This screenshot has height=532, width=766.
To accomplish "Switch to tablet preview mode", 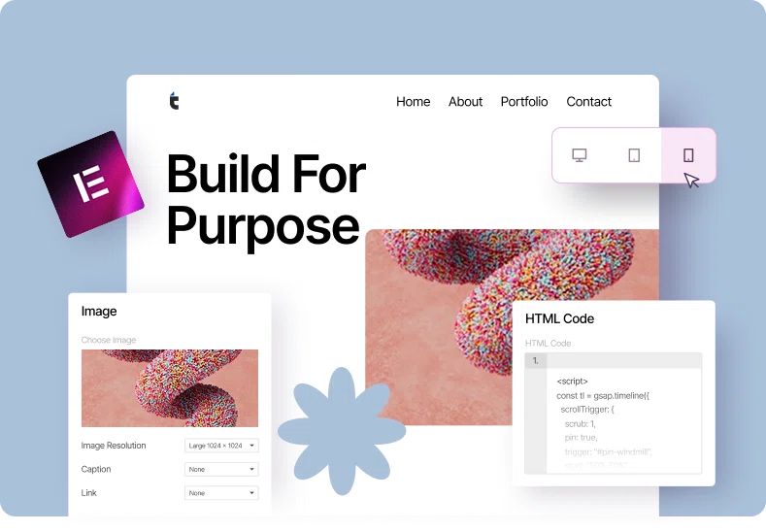I will (x=634, y=155).
